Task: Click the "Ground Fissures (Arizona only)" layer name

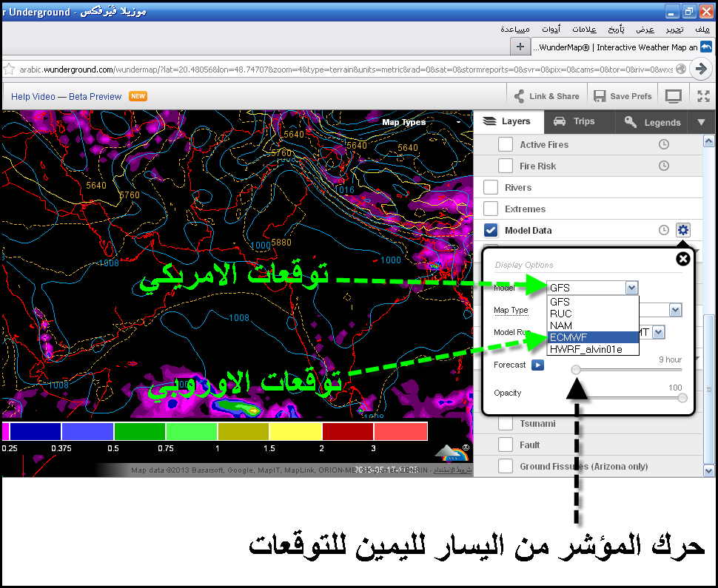Action: [584, 466]
